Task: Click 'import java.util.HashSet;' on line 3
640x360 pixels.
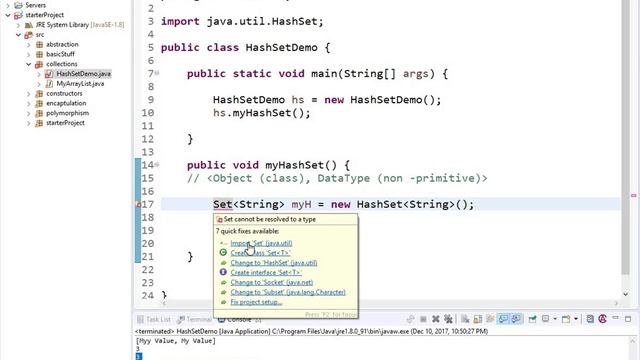Action: point(242,21)
